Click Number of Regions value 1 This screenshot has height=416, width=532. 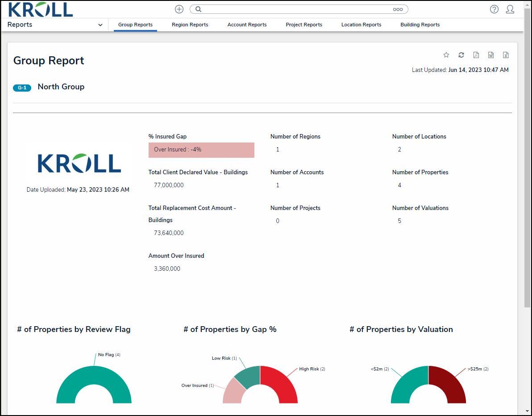click(x=278, y=149)
